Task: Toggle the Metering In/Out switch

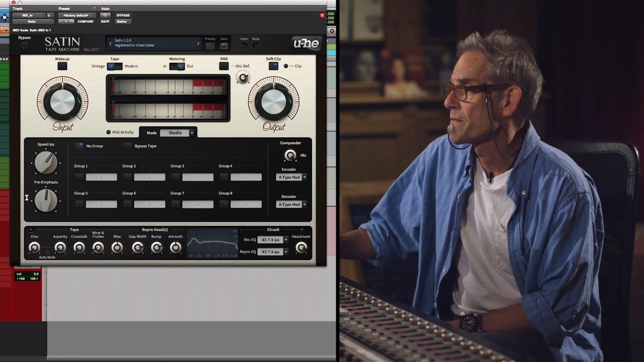Action: [x=177, y=66]
